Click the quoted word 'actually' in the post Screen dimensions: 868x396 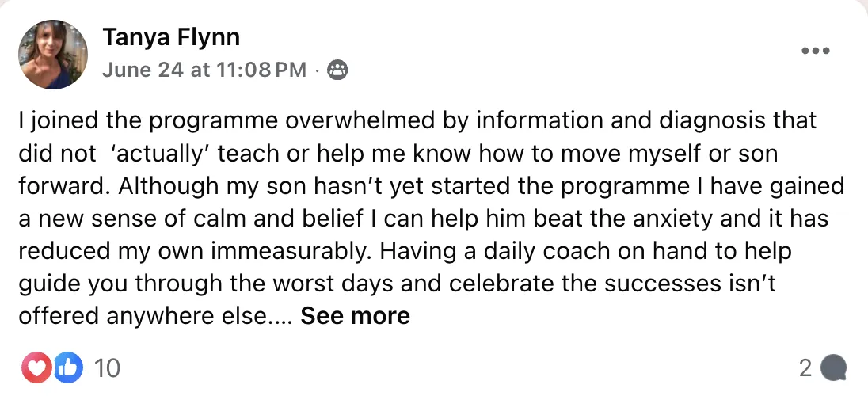click(x=159, y=154)
